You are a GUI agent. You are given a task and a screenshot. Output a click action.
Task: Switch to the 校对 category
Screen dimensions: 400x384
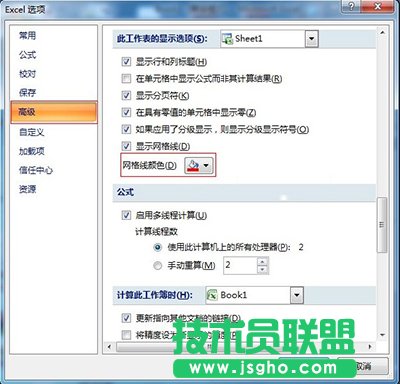coord(27,74)
